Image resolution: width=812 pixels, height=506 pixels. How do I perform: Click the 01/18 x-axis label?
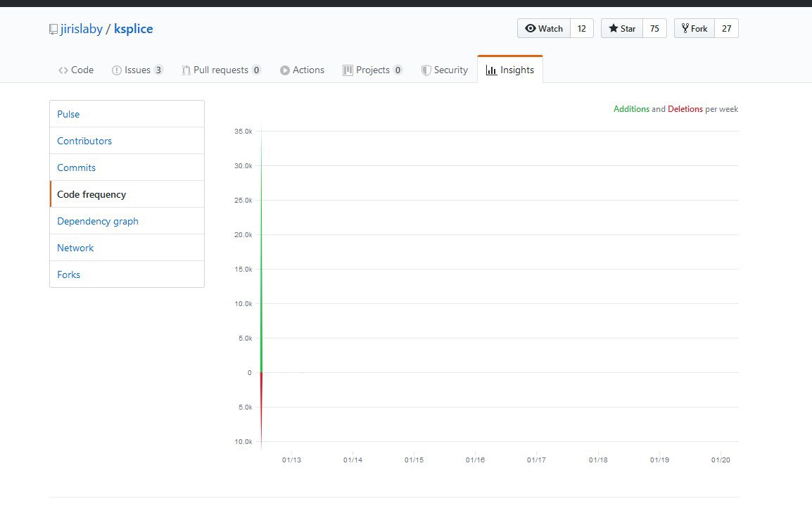pyautogui.click(x=598, y=460)
